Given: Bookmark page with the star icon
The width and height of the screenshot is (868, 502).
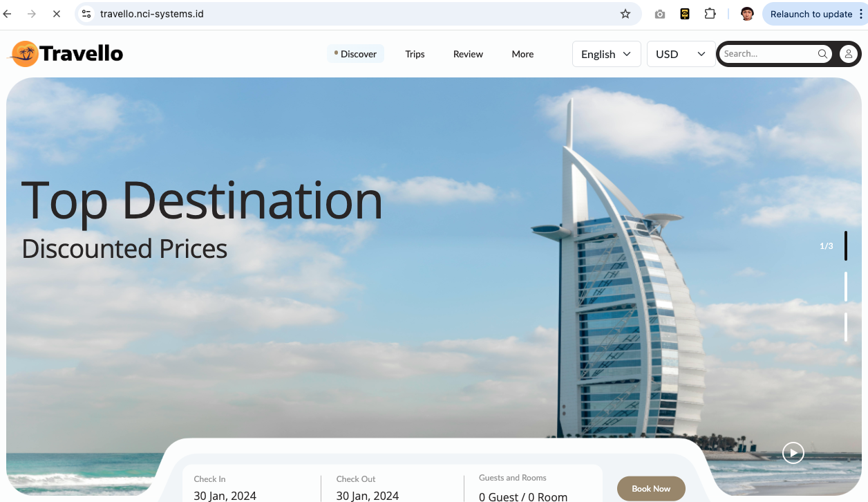Looking at the screenshot, I should [x=625, y=14].
